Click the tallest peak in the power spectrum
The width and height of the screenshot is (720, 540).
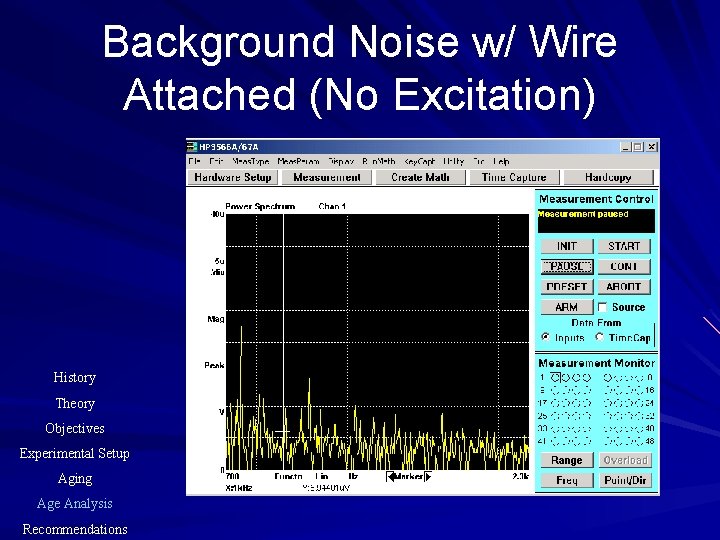click(241, 327)
